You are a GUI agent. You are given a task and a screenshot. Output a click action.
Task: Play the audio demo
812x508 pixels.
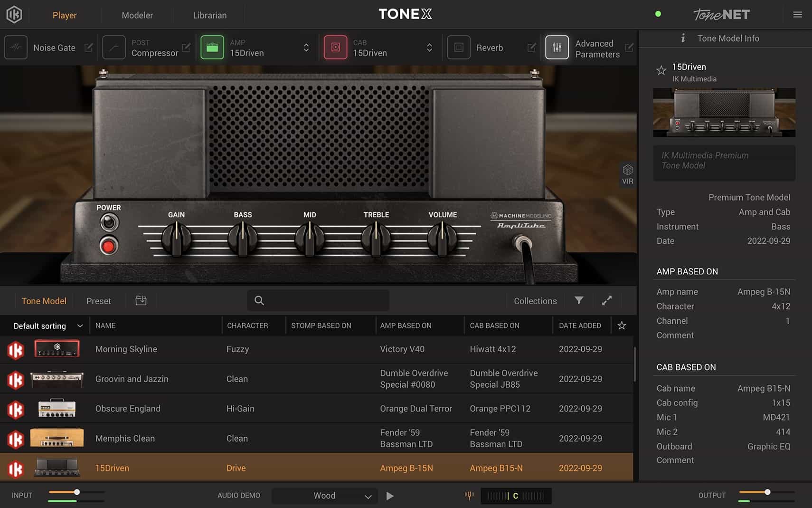coord(390,496)
